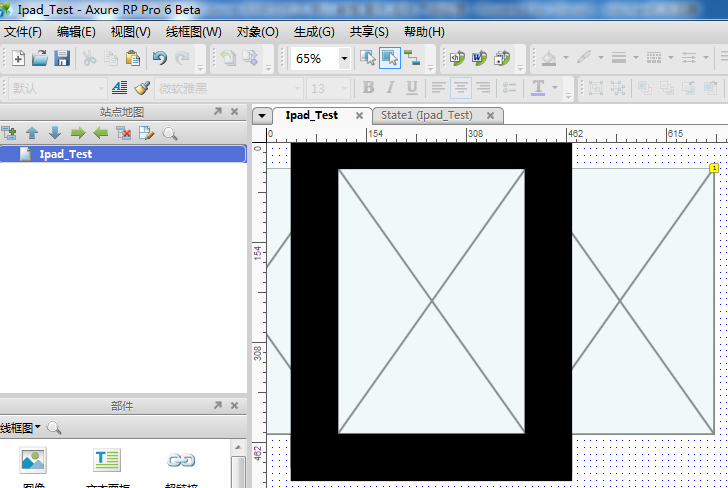Select the intersected selection mode icon

pyautogui.click(x=368, y=58)
